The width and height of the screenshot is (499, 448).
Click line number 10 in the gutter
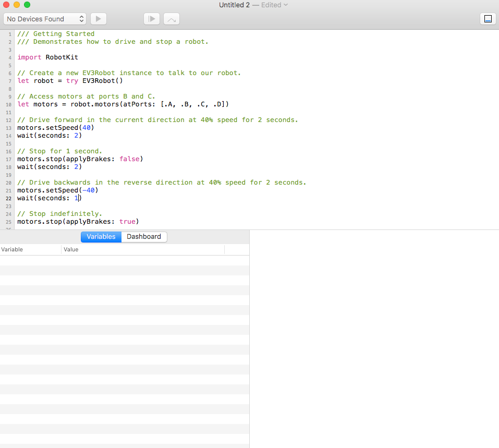coord(8,104)
